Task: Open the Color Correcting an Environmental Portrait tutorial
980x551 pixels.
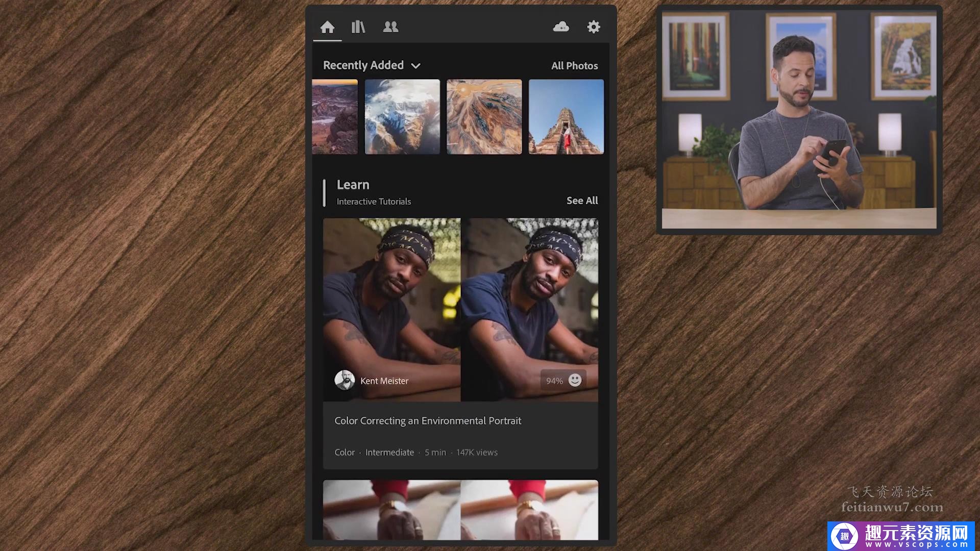Action: pyautogui.click(x=428, y=421)
